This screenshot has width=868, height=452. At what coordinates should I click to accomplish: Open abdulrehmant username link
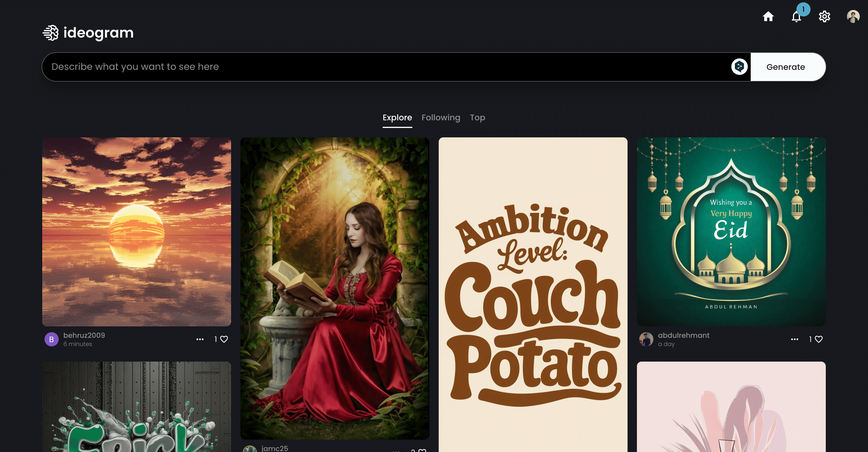[x=683, y=335]
